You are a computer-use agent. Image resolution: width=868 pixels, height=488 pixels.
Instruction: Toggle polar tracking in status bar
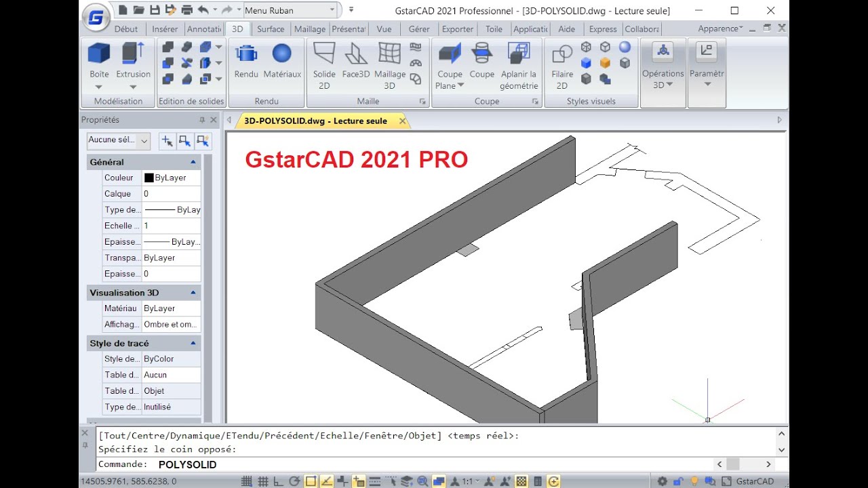tap(294, 481)
